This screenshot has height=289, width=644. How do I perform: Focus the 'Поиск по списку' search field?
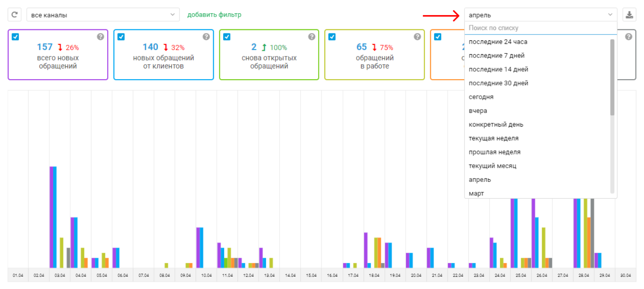pyautogui.click(x=541, y=28)
